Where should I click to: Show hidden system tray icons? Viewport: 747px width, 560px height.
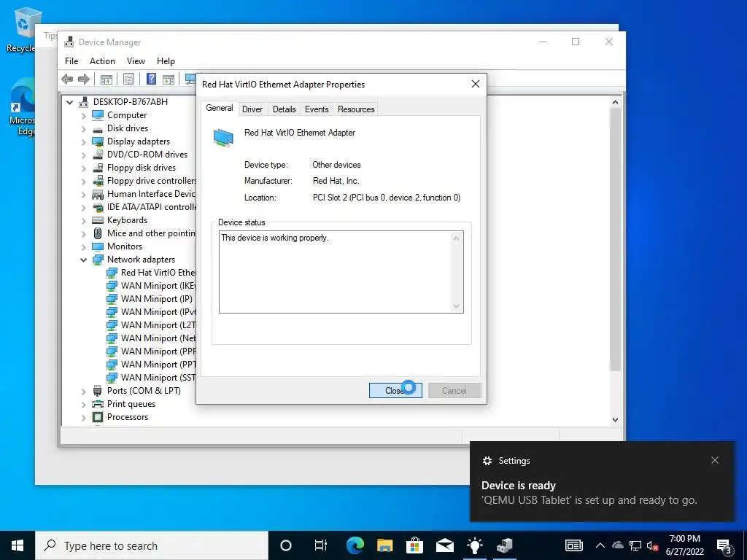pyautogui.click(x=600, y=545)
